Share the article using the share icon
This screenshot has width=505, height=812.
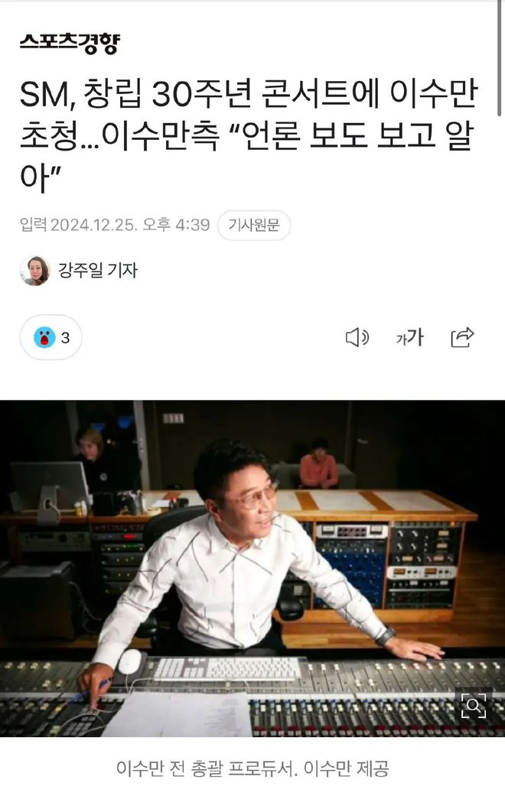tap(462, 337)
